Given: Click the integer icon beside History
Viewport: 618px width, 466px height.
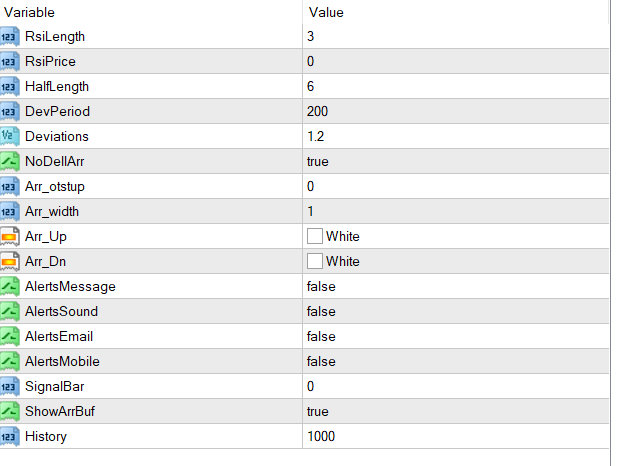Looking at the screenshot, I should [10, 437].
